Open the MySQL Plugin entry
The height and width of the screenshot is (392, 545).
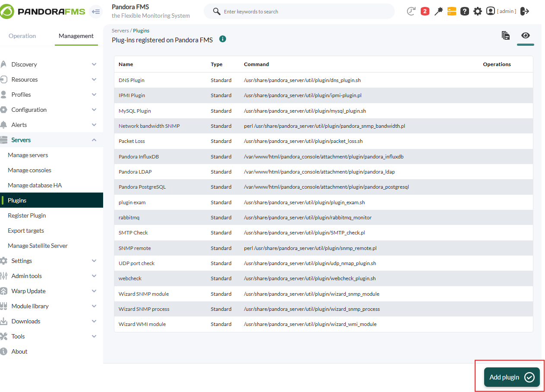coord(135,111)
